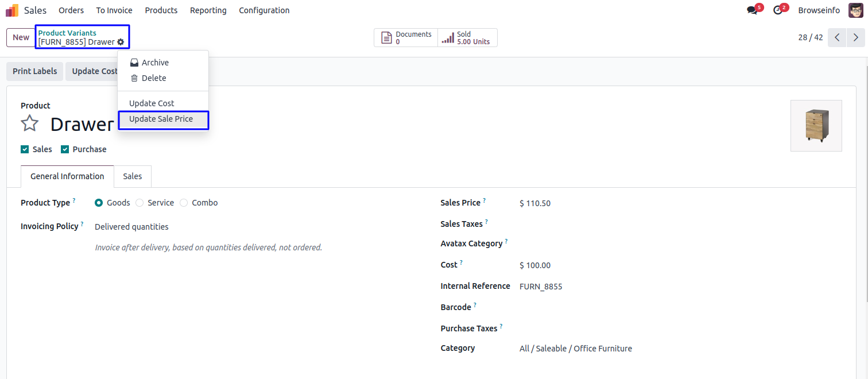Open the Configuration menu

pos(264,10)
